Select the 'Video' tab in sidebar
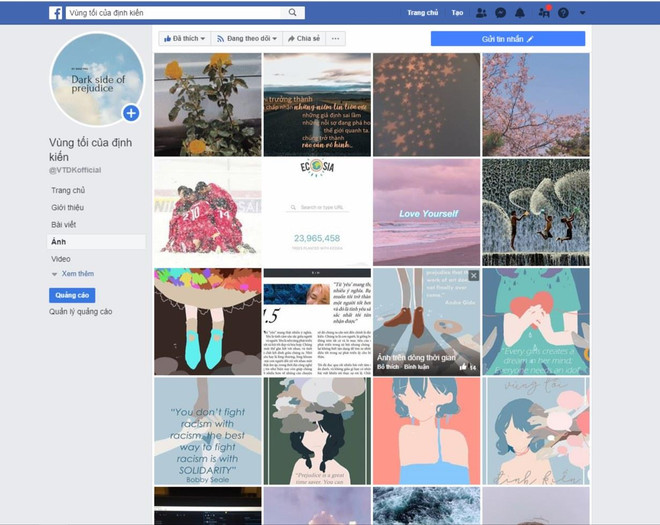Screen dimensions: 660x525 (x=61, y=258)
